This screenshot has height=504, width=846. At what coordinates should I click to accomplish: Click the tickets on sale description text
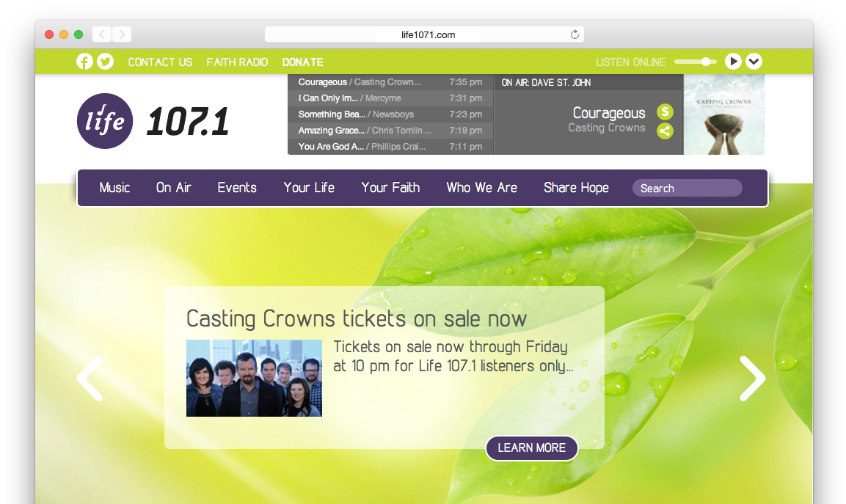[453, 356]
